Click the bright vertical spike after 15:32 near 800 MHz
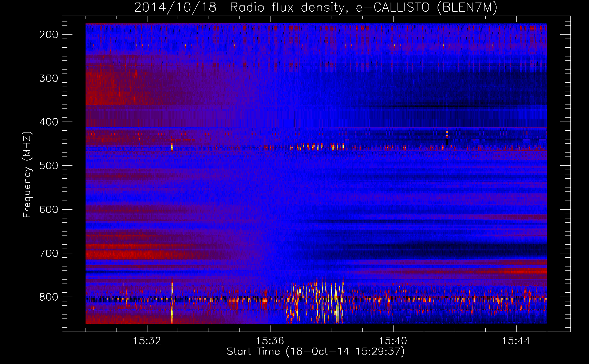589x364 pixels. [172, 301]
